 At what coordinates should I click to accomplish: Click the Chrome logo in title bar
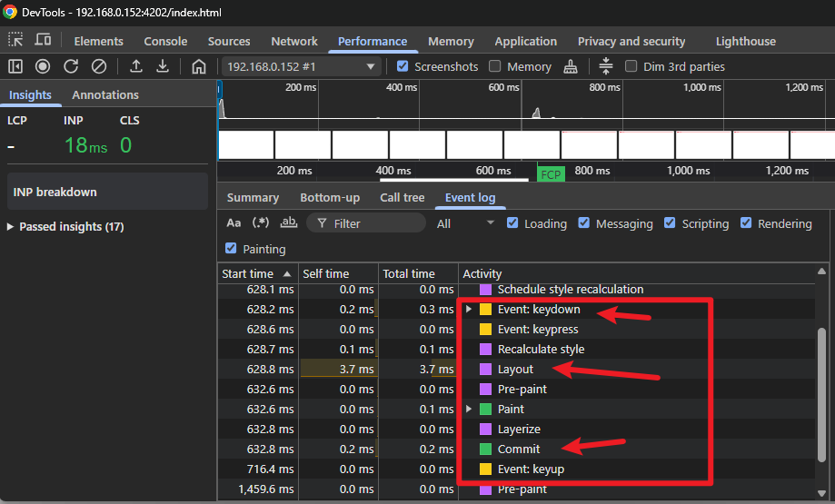[x=10, y=12]
